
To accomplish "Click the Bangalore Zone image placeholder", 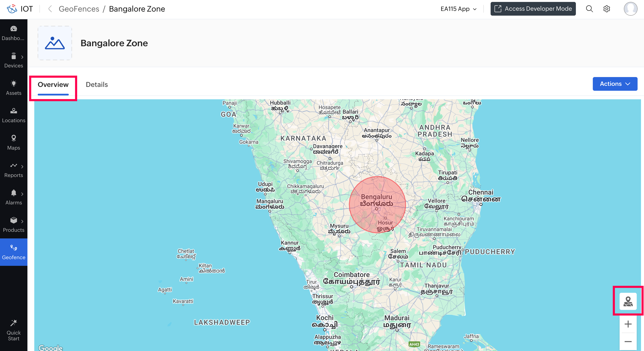I will 55,43.
